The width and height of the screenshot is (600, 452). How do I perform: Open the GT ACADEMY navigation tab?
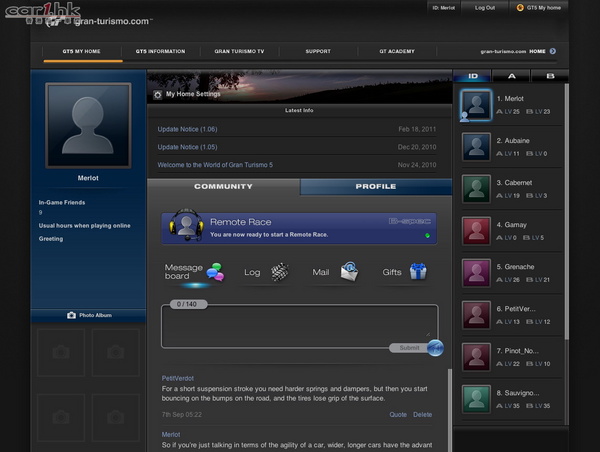pyautogui.click(x=397, y=51)
